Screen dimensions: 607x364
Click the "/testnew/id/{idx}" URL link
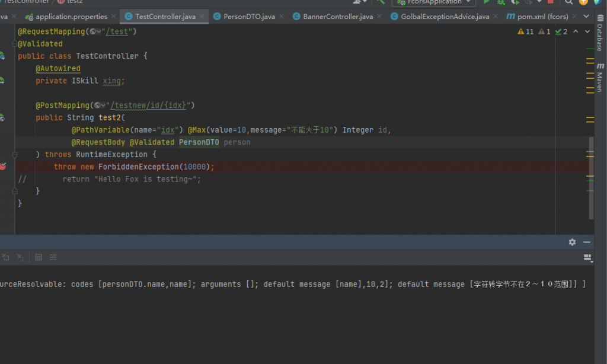click(x=148, y=106)
